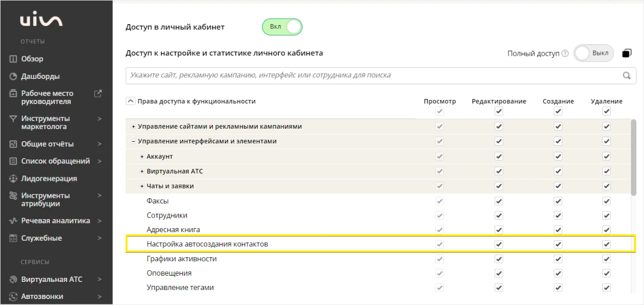Click the Лидогенерация sidebar icon

pos(14,178)
